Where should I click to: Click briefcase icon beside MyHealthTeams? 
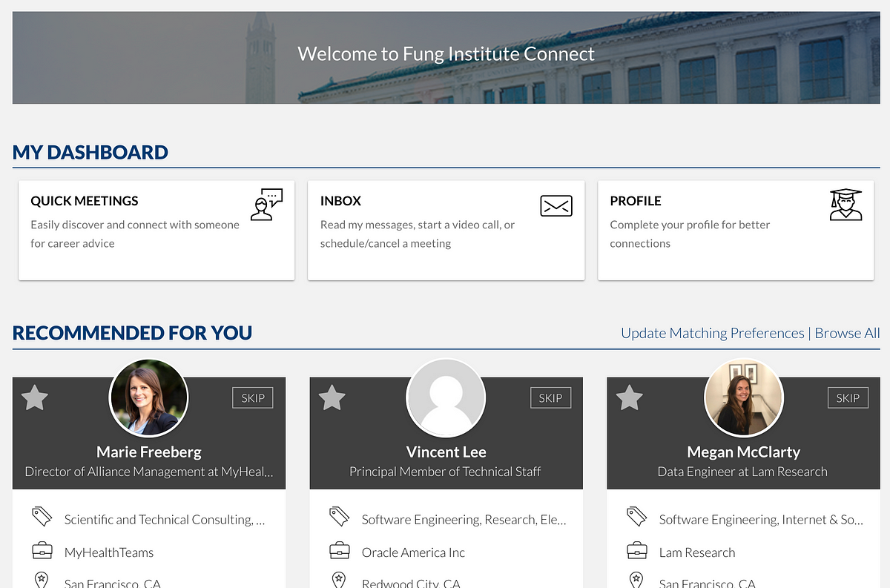(x=42, y=551)
